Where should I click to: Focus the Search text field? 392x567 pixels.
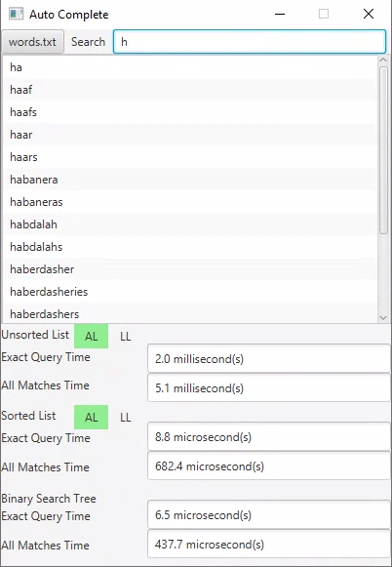(x=250, y=42)
